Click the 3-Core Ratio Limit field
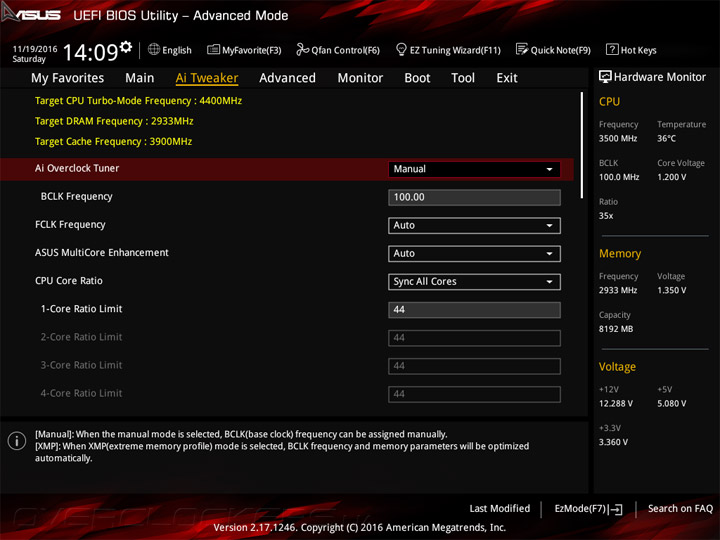The width and height of the screenshot is (720, 540). click(474, 366)
